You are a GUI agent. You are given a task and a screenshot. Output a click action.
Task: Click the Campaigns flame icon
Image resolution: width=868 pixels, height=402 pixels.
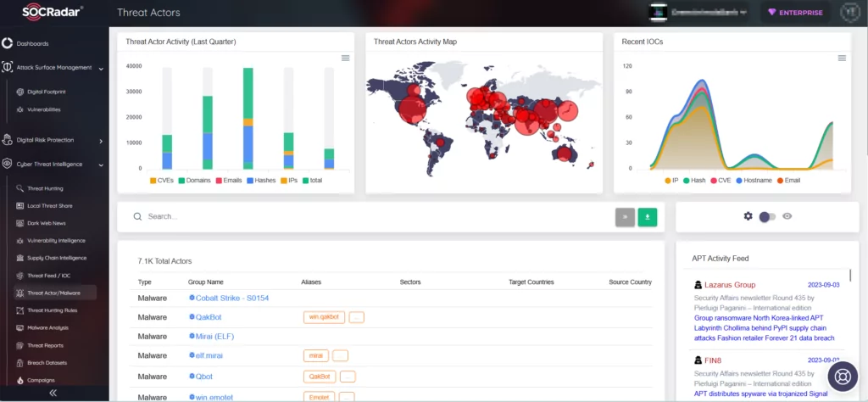coord(20,381)
